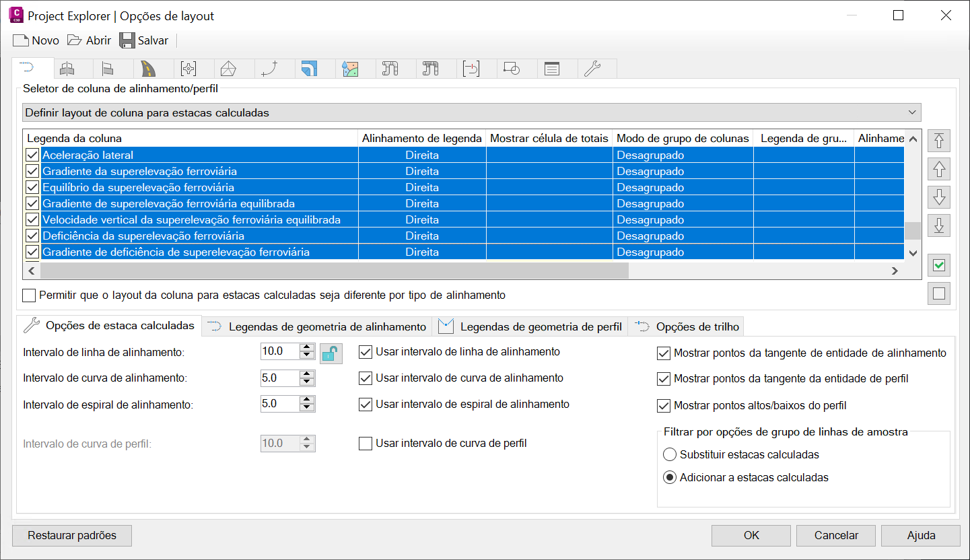Open the tab with the flag icon
Image resolution: width=970 pixels, height=560 pixels.
[x=108, y=69]
